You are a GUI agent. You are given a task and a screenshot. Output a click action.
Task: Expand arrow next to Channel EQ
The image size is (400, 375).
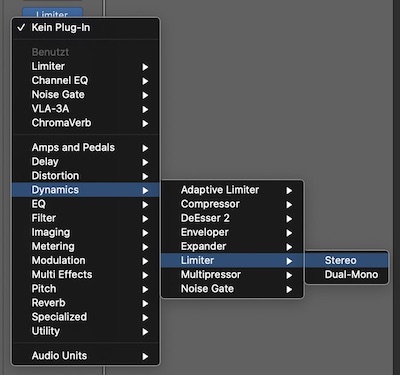pos(145,81)
